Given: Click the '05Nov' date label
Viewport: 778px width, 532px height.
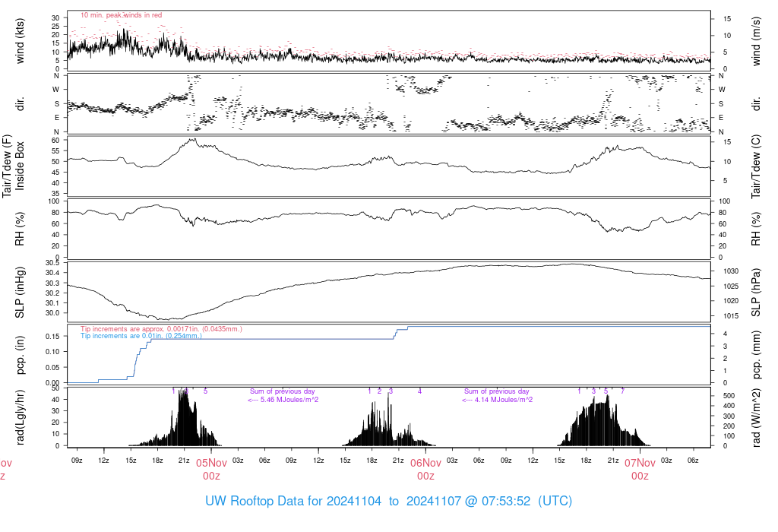Looking at the screenshot, I should pyautogui.click(x=211, y=463).
